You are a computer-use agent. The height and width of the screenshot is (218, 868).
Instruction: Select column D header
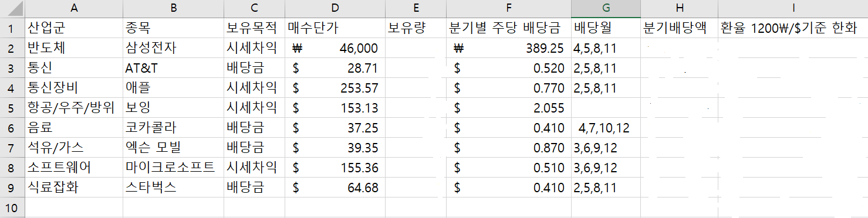click(x=335, y=8)
